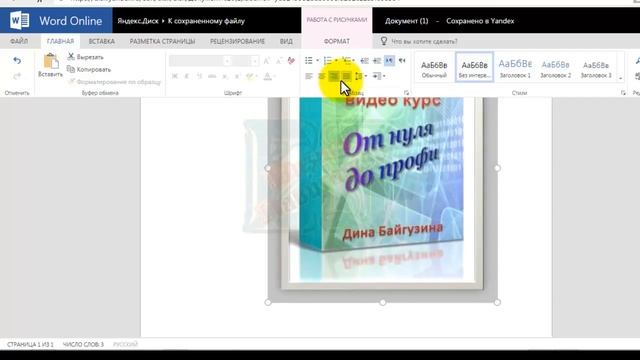Click the multilevel list icon

click(x=346, y=60)
